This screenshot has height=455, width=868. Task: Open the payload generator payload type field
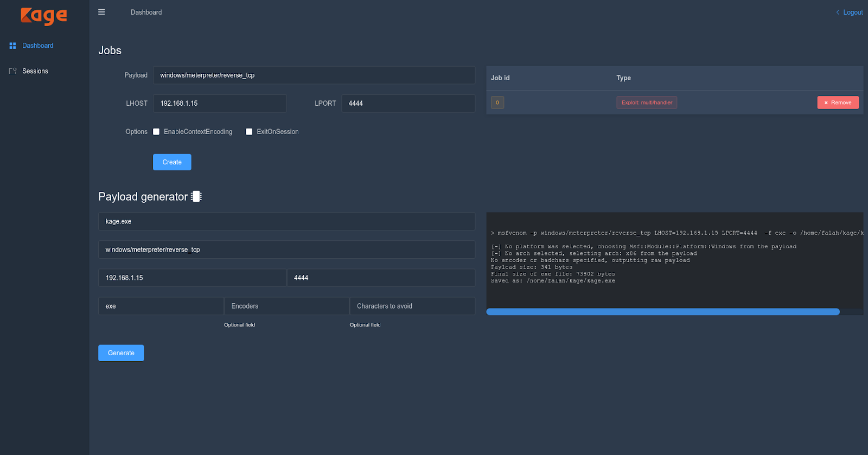tap(286, 249)
